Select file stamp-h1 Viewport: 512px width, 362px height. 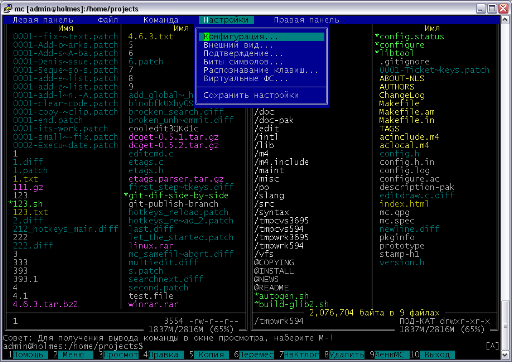point(399,254)
